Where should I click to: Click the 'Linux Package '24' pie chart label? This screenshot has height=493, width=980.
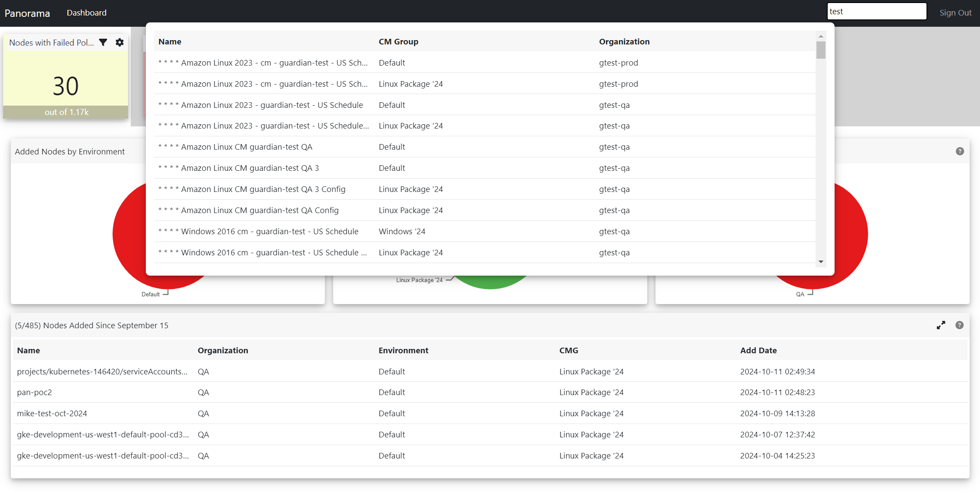tap(419, 280)
